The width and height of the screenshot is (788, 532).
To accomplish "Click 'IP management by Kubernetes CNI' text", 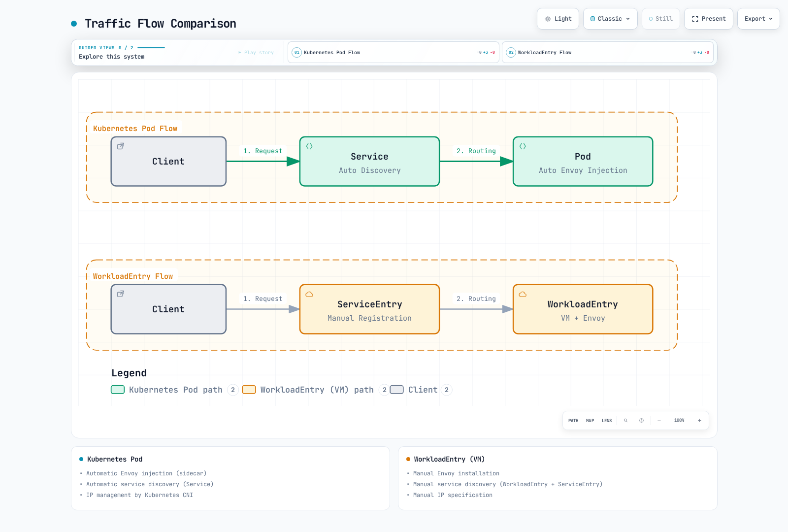I will tap(139, 495).
